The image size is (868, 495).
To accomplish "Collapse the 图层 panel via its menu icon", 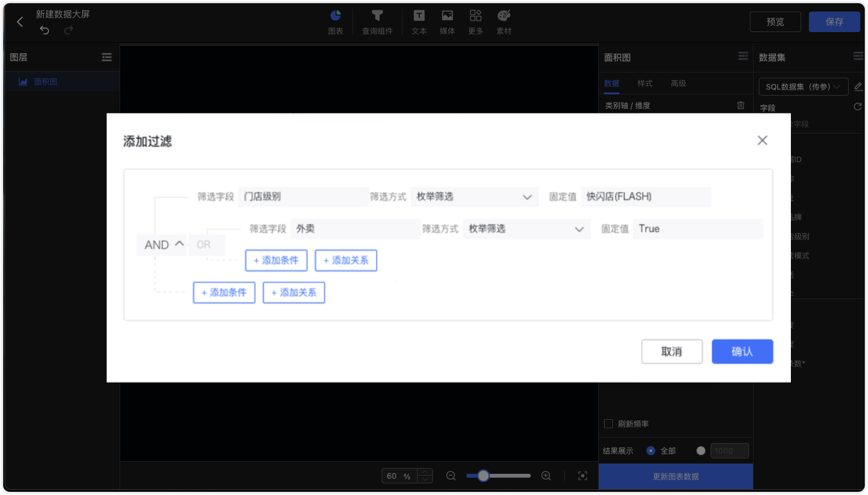I will pyautogui.click(x=107, y=57).
